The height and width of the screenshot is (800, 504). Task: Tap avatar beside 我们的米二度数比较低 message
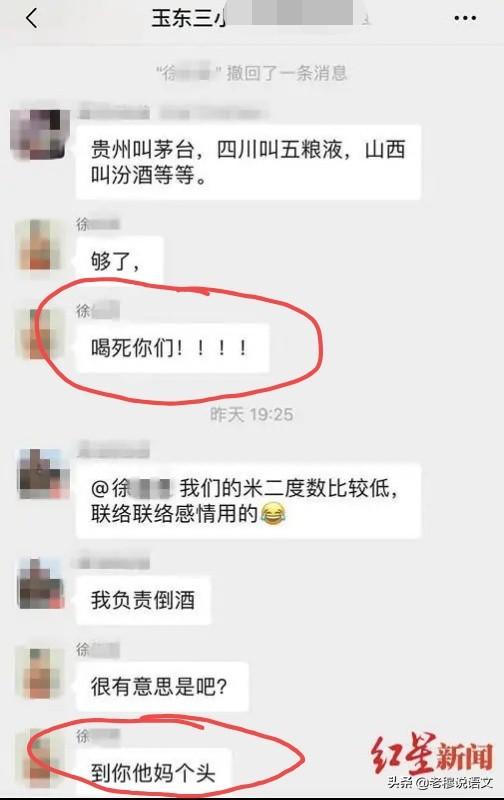pyautogui.click(x=43, y=474)
